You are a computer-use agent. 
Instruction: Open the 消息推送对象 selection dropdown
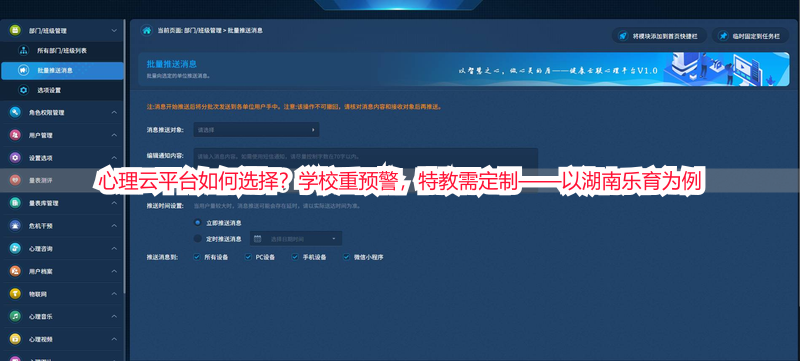coord(256,130)
